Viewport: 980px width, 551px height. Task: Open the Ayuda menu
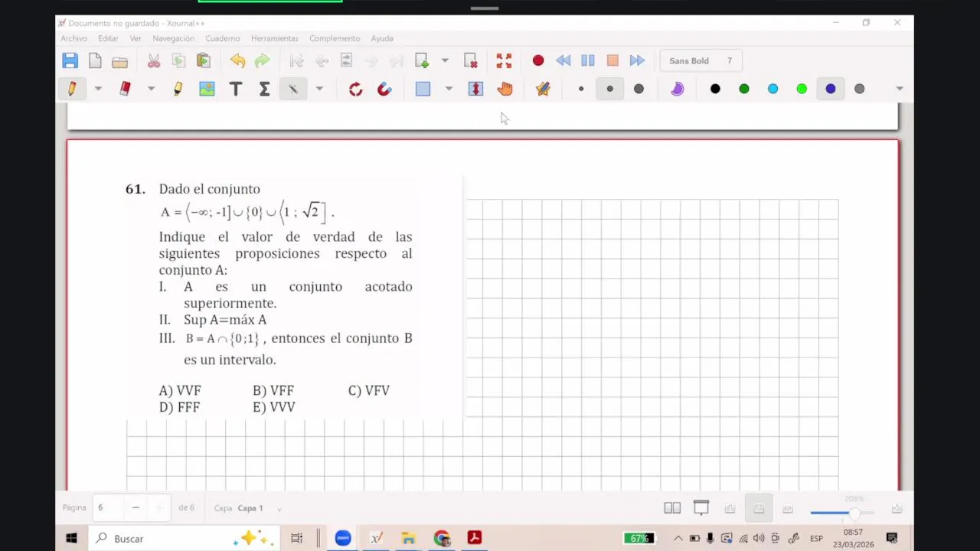(382, 38)
